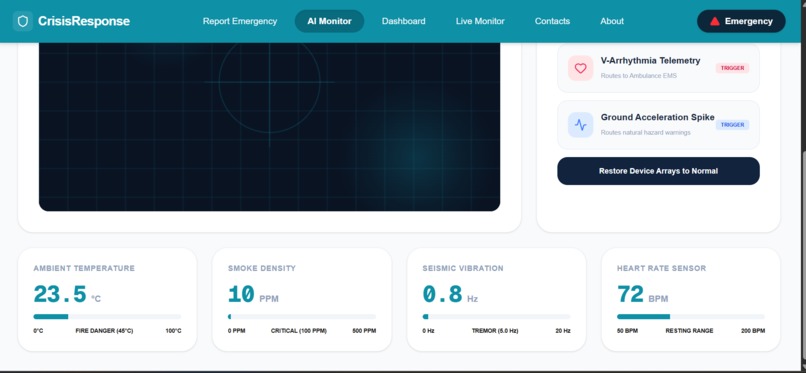The width and height of the screenshot is (806, 373).
Task: Click the SMOKE DENSITY label
Action: tap(262, 268)
